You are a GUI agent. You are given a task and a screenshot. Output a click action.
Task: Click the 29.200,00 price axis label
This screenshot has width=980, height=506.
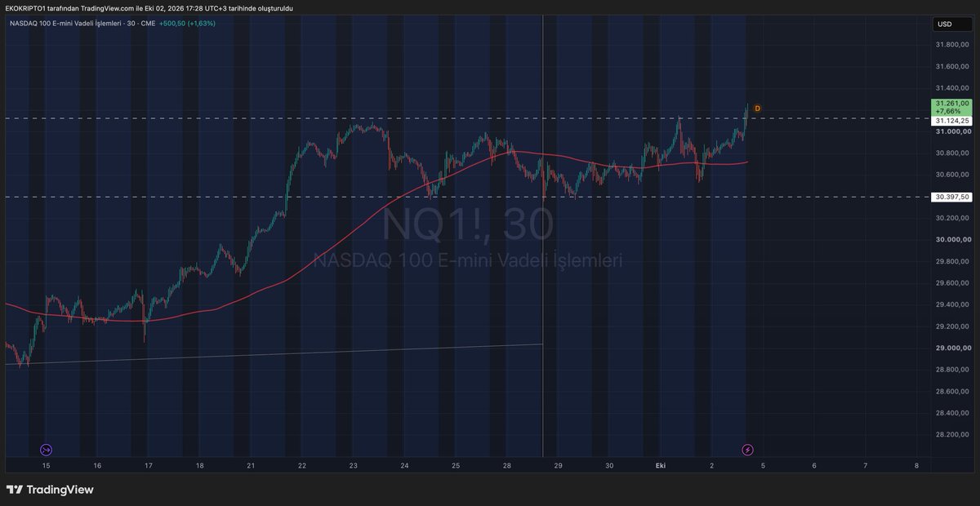pyautogui.click(x=953, y=326)
